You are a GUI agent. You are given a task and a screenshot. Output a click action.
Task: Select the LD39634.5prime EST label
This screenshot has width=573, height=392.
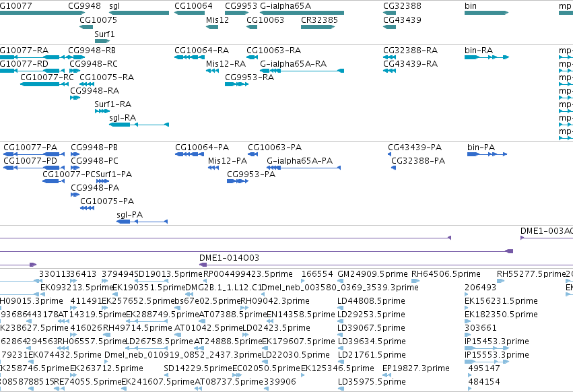(x=372, y=341)
